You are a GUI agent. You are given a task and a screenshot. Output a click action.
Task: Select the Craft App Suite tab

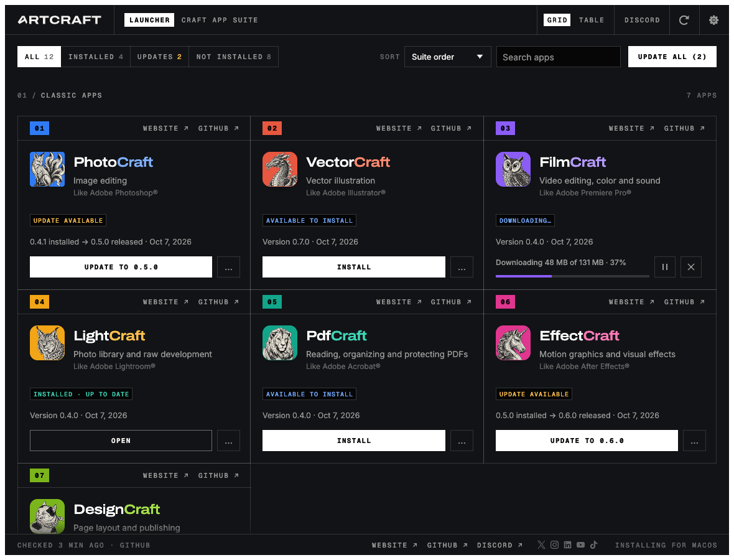pyautogui.click(x=220, y=20)
